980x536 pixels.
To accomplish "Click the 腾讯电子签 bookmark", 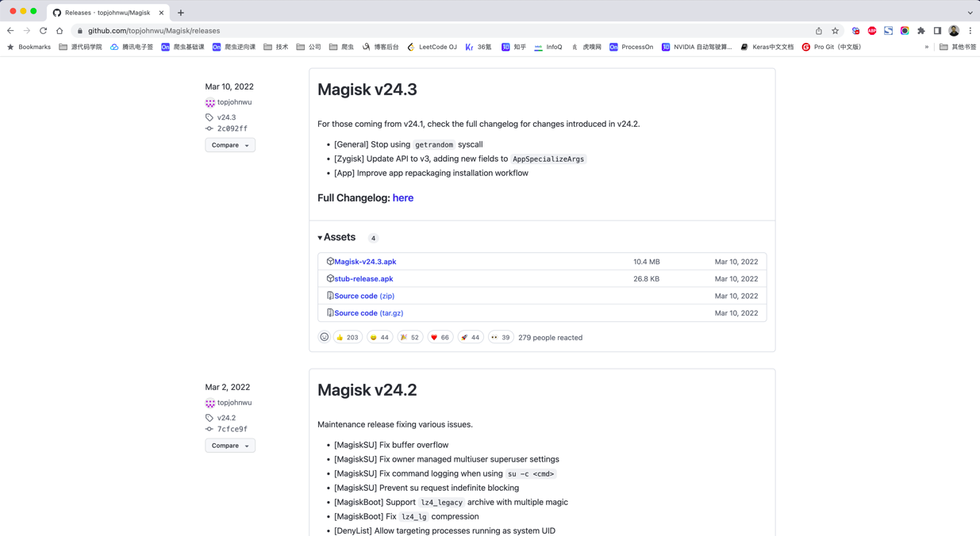I will pyautogui.click(x=131, y=47).
